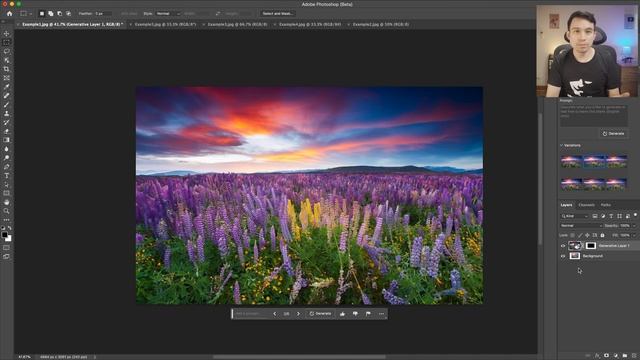The width and height of the screenshot is (640, 360).
Task: Click the foreground color swatch
Action: click(4, 235)
